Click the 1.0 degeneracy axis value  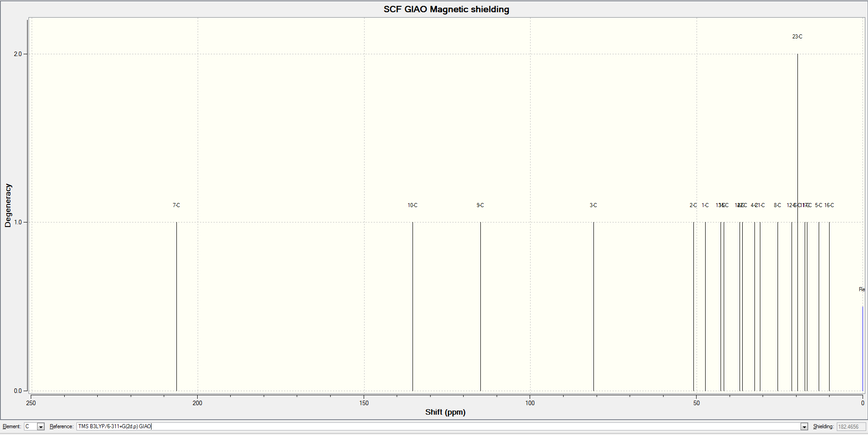pos(18,222)
